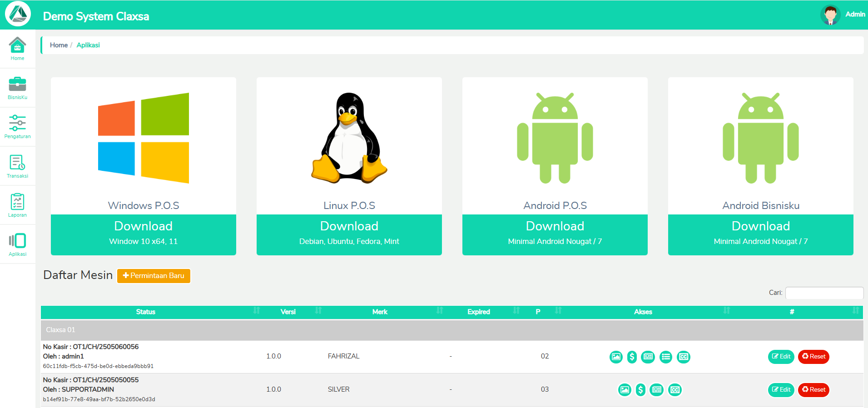Click the dollar access icon in SILVER row
The width and height of the screenshot is (868, 408).
pyautogui.click(x=640, y=390)
